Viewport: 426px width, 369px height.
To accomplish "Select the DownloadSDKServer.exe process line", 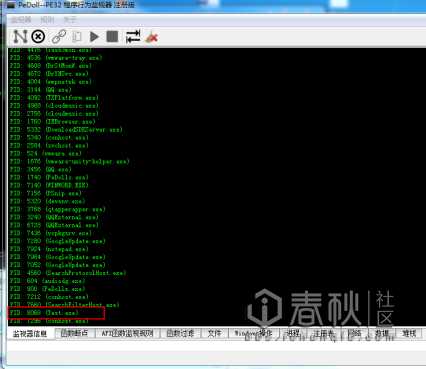I will click(x=66, y=130).
